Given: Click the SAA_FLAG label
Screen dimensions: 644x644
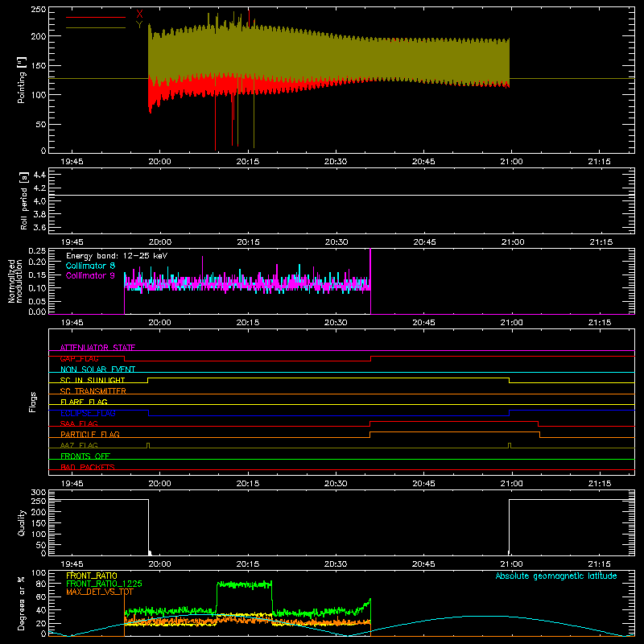Looking at the screenshot, I should (x=79, y=423).
